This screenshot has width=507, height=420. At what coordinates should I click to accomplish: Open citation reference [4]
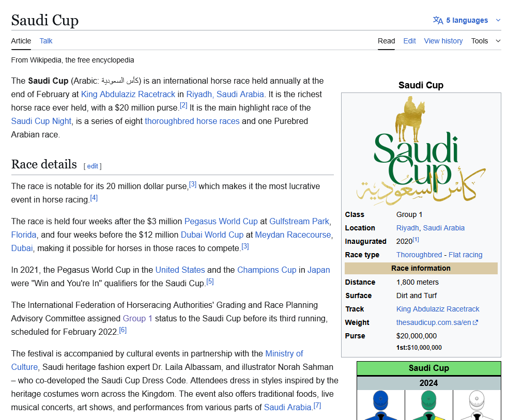(x=94, y=197)
